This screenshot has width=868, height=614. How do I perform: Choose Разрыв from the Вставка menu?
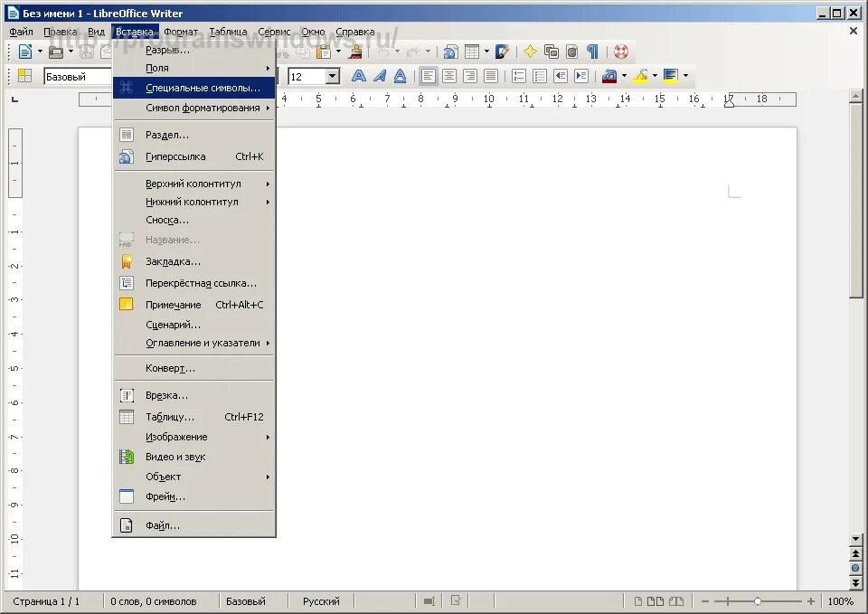click(193, 51)
